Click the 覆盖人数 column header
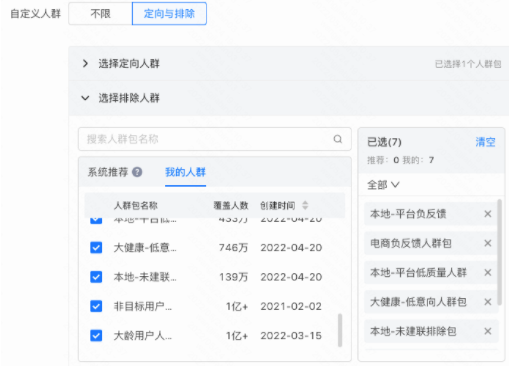 pos(231,205)
